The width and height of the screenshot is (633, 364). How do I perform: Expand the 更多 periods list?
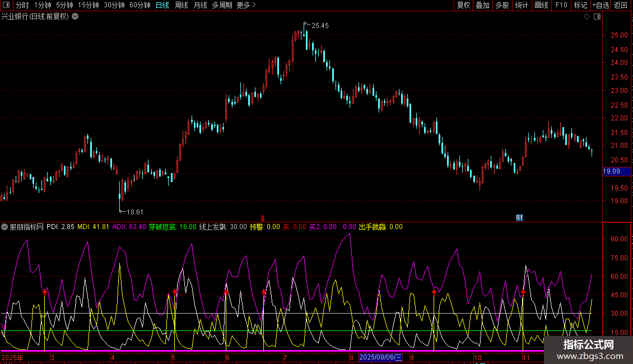(x=246, y=5)
